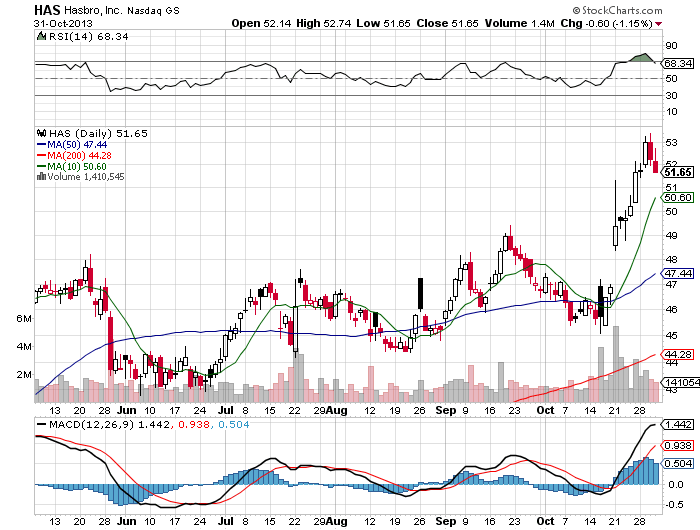Click the MACD(12,26,9) 1.442 legend text
The image size is (700, 530).
point(109,424)
